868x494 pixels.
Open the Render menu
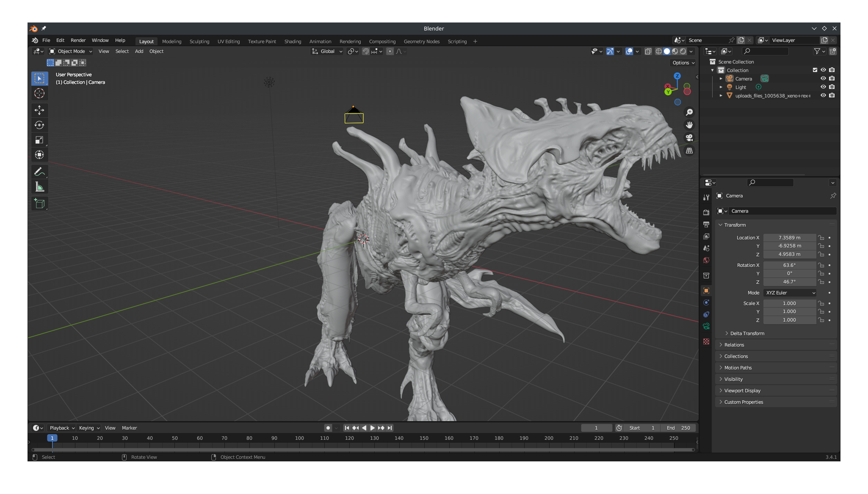78,40
